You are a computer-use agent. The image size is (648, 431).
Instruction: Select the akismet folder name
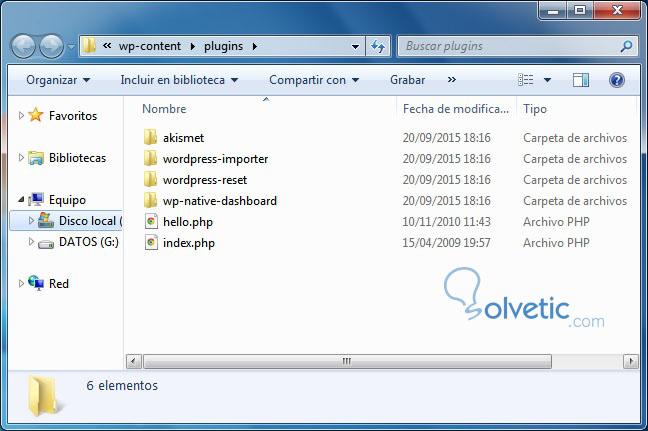183,138
